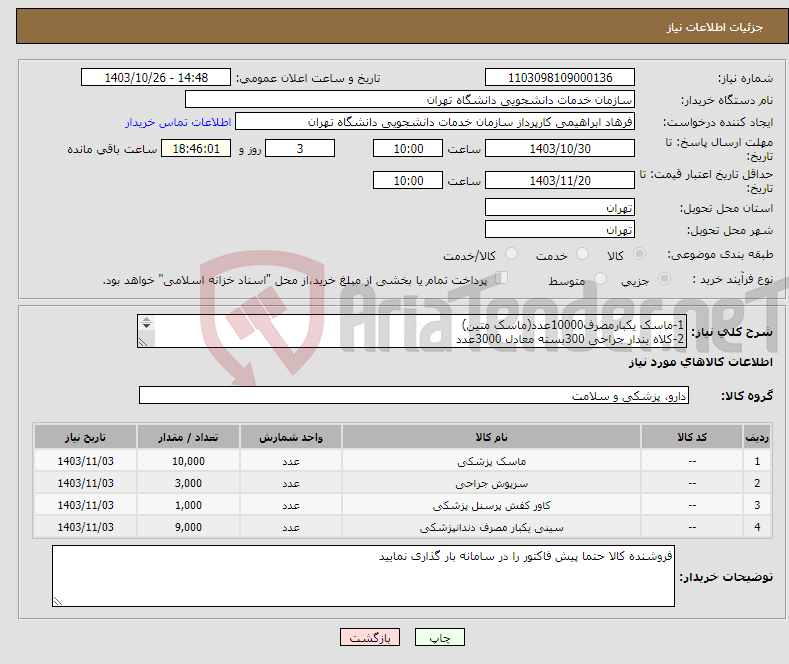Click the buyer organization name field
789x664 pixels.
(410, 100)
